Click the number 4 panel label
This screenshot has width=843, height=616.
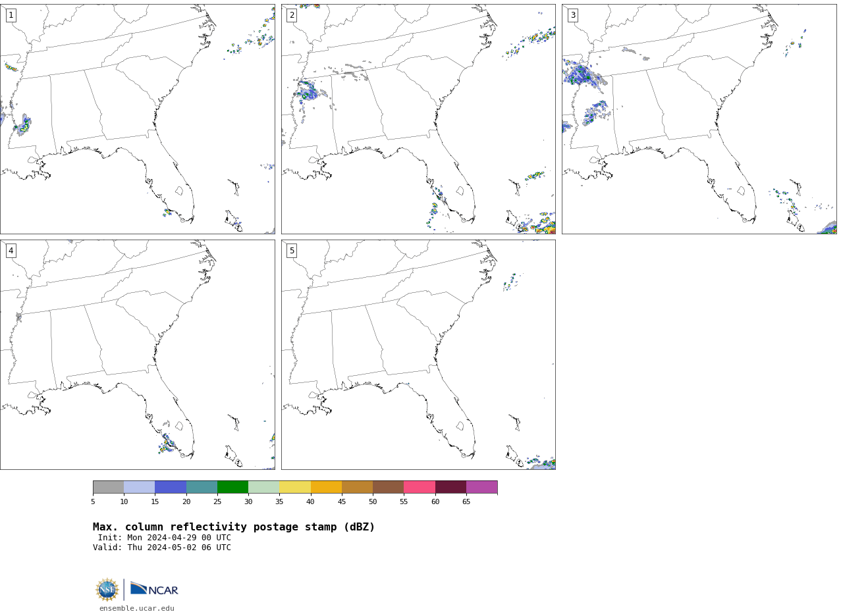pyautogui.click(x=11, y=251)
